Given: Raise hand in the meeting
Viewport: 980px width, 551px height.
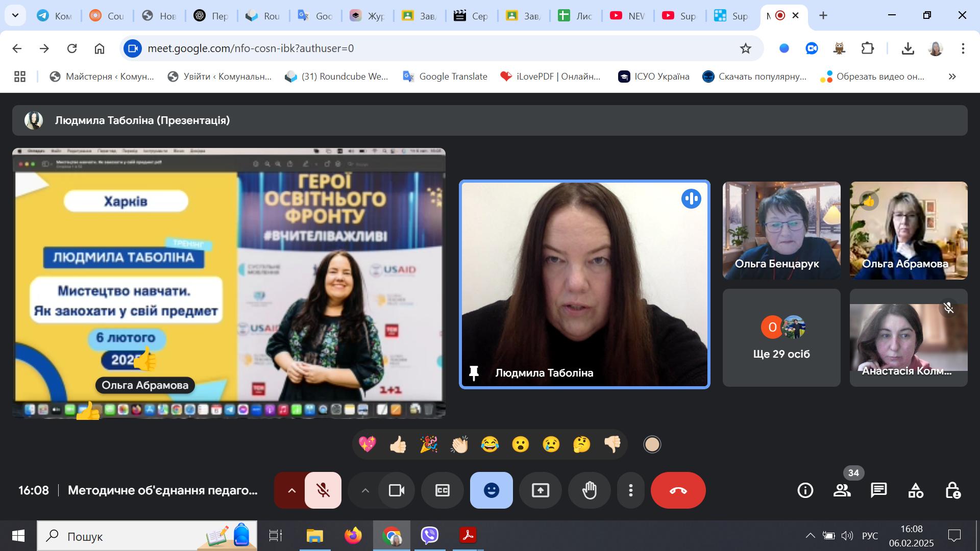Looking at the screenshot, I should click(x=589, y=490).
